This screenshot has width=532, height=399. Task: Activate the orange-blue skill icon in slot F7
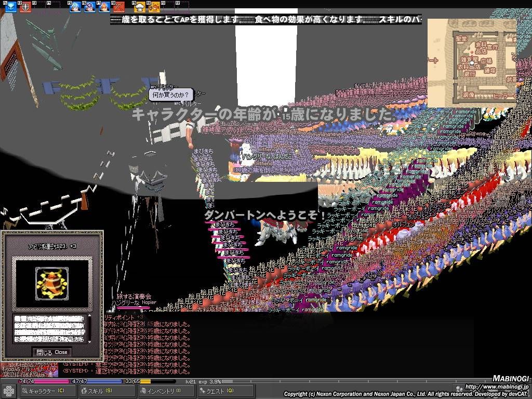click(x=104, y=6)
